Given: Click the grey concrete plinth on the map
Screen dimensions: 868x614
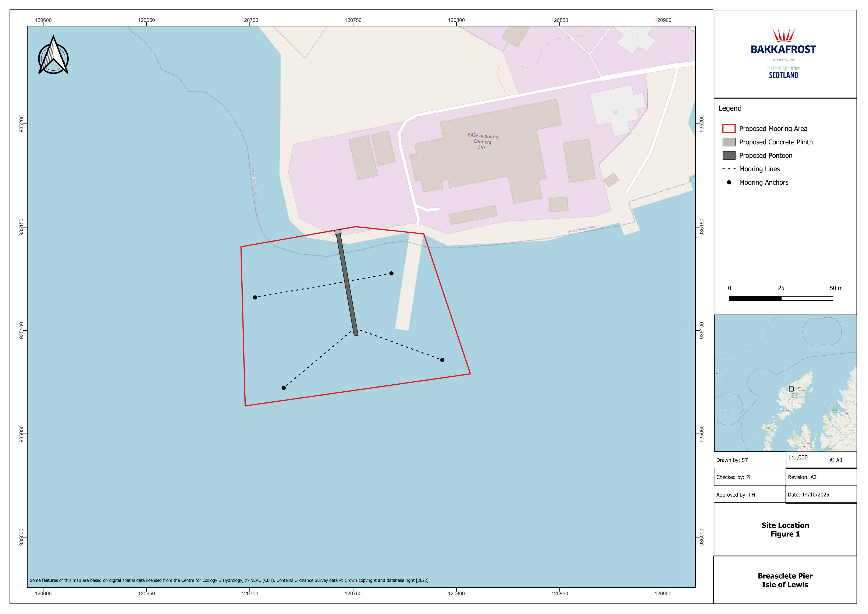Looking at the screenshot, I should point(338,232).
